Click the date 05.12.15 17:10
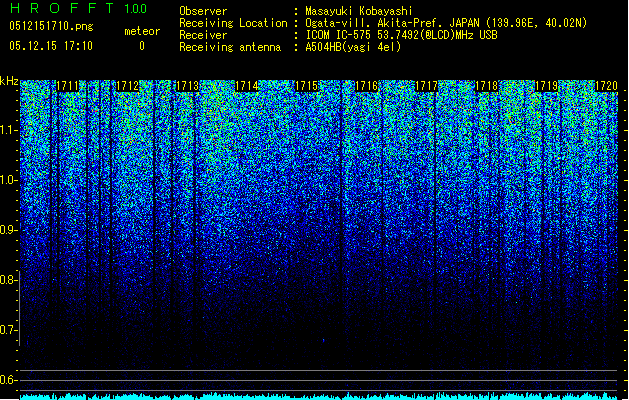 pos(51,46)
